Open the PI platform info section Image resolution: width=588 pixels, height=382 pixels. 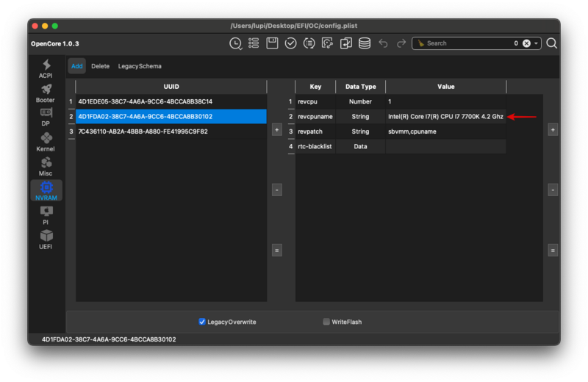pyautogui.click(x=46, y=215)
